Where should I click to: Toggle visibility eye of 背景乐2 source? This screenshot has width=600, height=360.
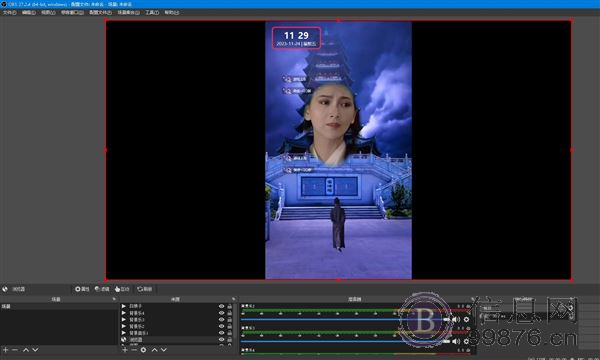(221, 326)
